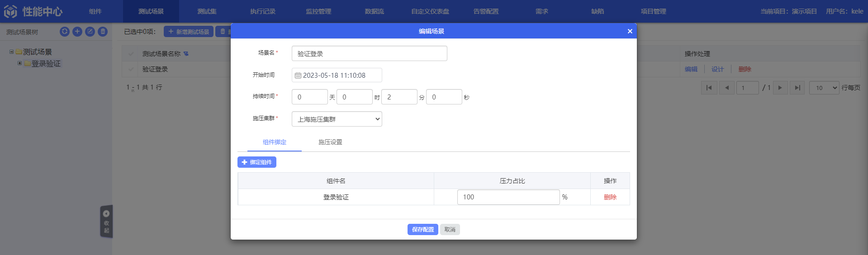This screenshot has width=868, height=255.
Task: Click the calendar icon in 开始时间 field
Action: point(298,76)
